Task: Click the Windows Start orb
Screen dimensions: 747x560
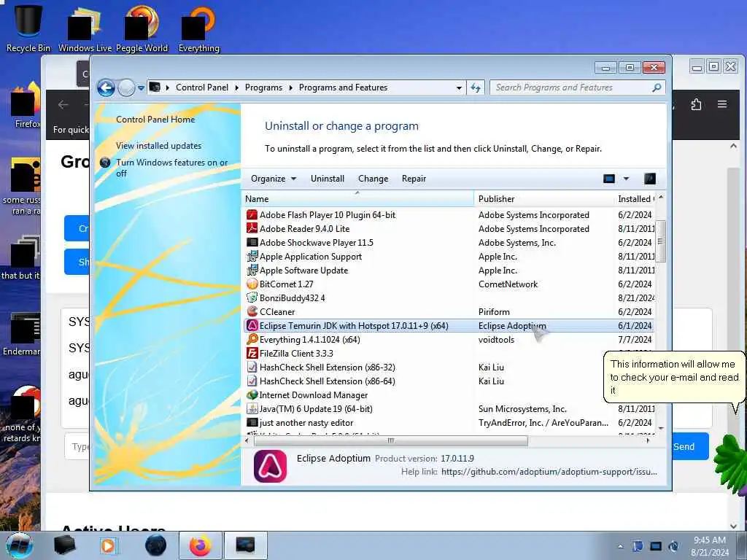Action: [20, 545]
